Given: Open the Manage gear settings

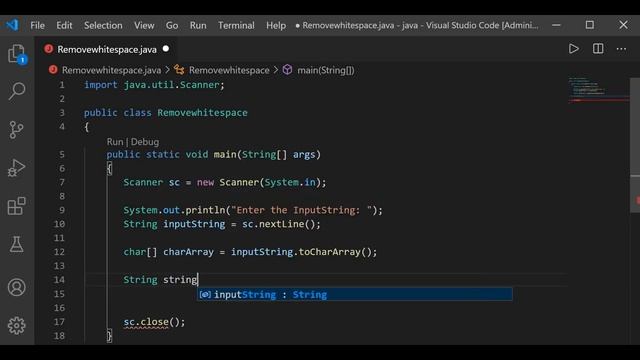Looking at the screenshot, I should click(17, 326).
